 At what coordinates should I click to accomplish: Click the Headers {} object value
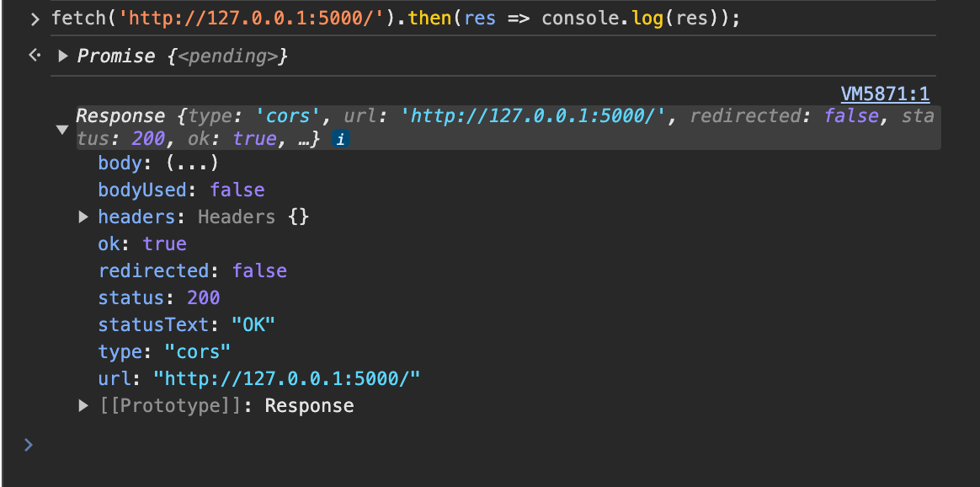253,217
